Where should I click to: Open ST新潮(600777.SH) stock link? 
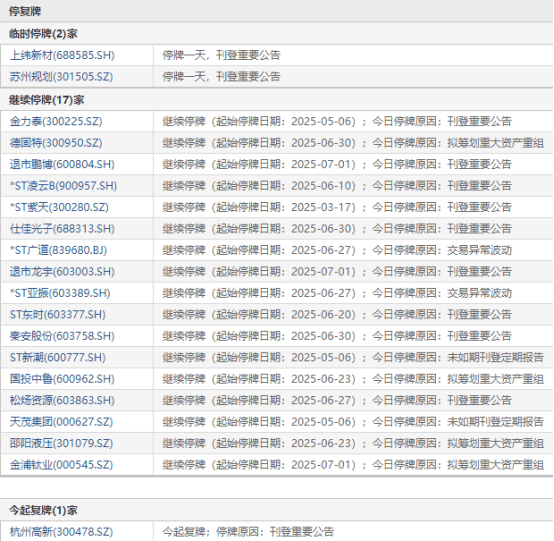(58, 357)
